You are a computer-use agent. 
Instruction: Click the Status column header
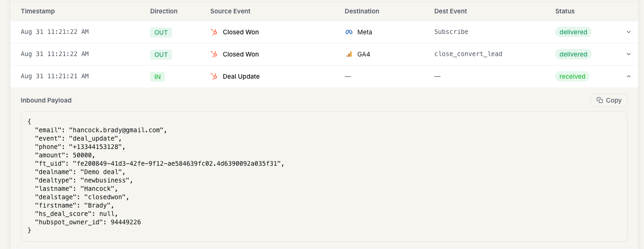565,11
